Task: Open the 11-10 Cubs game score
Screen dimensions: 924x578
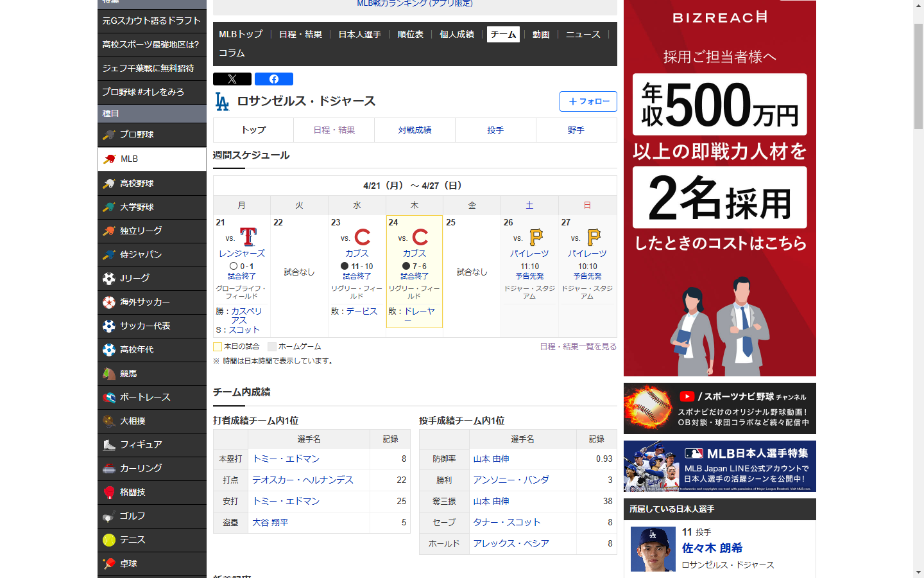Action: [x=362, y=266]
